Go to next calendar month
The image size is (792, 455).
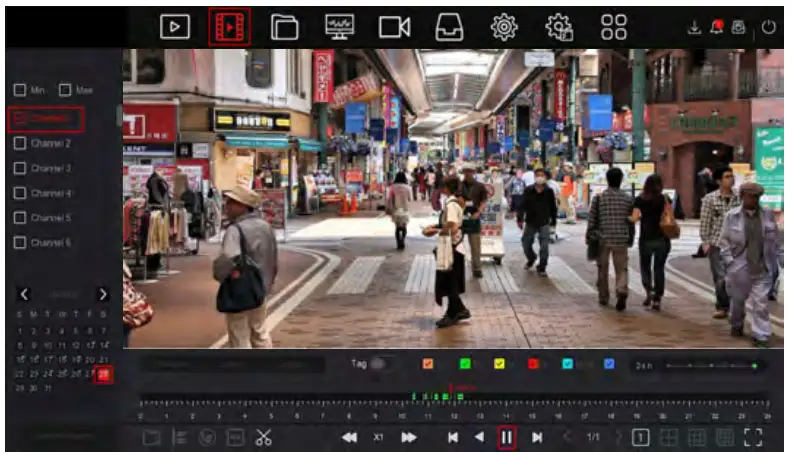[102, 294]
